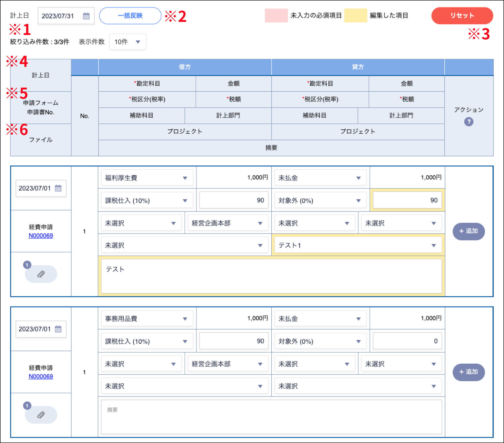Open second entry's 対象外 (0%) tax dropdown
The image size is (504, 443).
coord(320,341)
